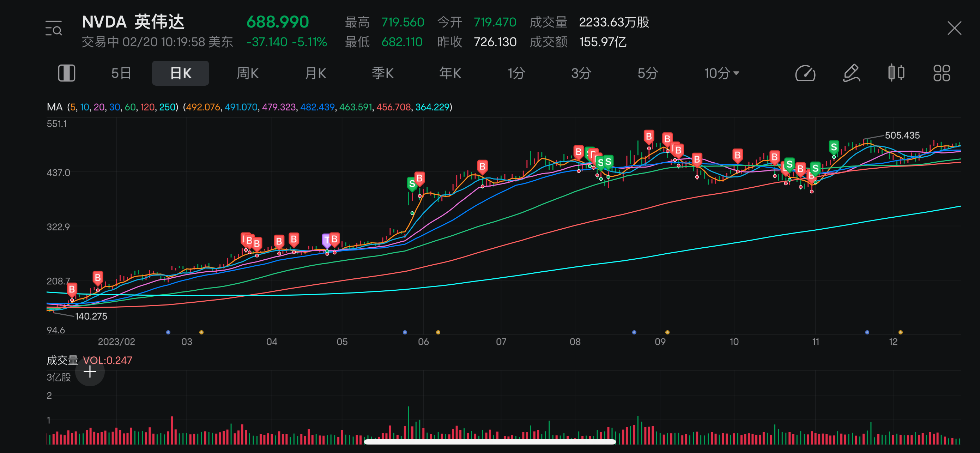
Task: Open the speedometer quick-trade icon
Action: 805,73
